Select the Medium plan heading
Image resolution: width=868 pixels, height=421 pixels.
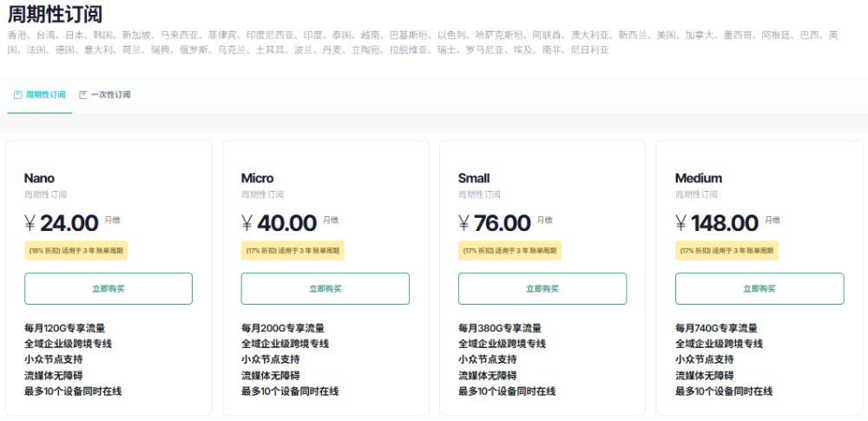click(699, 178)
